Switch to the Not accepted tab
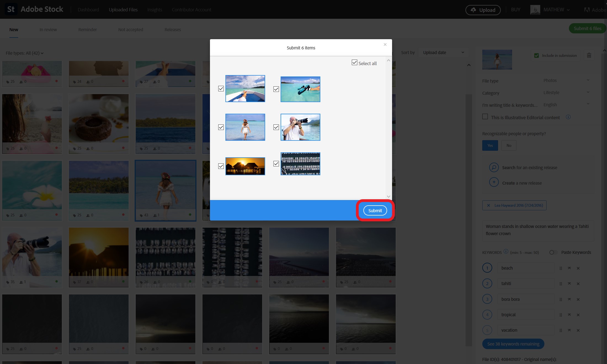This screenshot has height=364, width=607. tap(131, 30)
